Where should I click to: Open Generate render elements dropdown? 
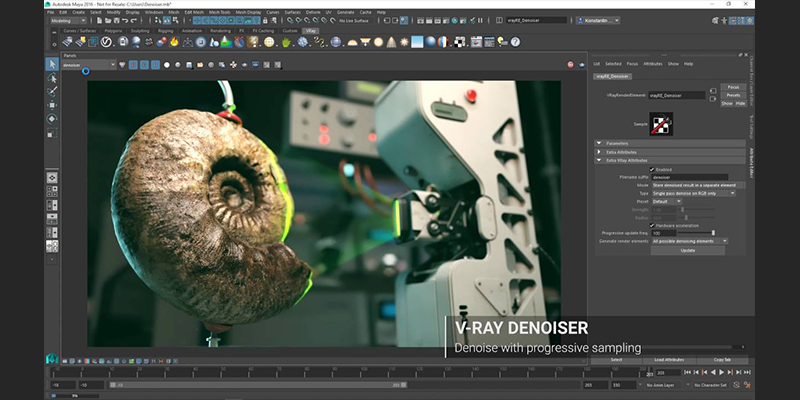coord(690,241)
